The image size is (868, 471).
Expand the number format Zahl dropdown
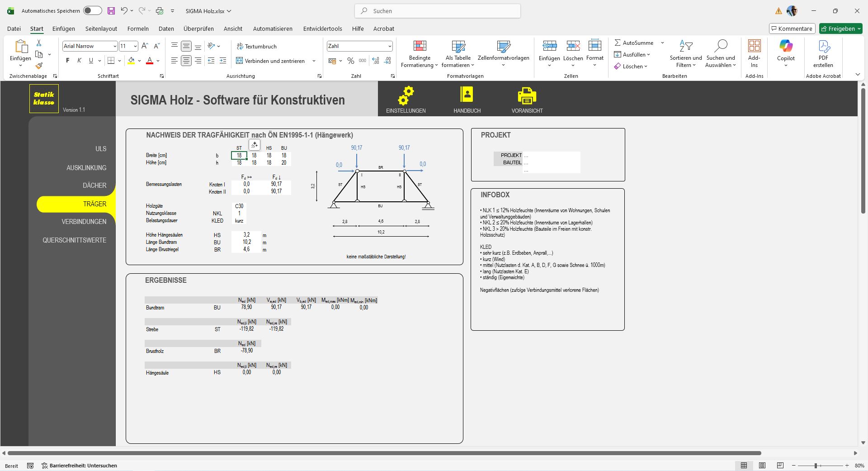[x=389, y=46]
